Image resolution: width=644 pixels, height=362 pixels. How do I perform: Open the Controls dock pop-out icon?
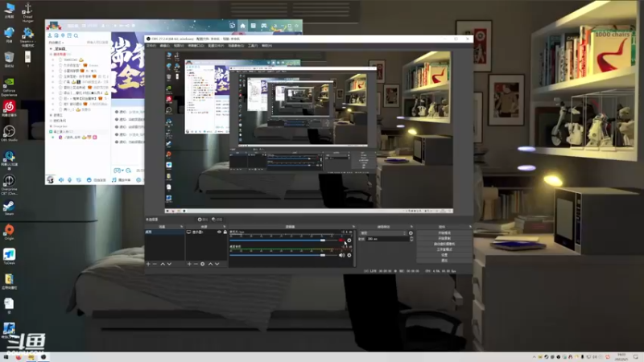pos(470,227)
